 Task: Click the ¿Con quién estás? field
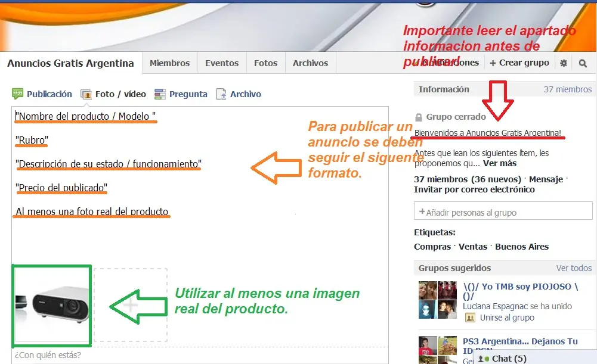(200, 355)
